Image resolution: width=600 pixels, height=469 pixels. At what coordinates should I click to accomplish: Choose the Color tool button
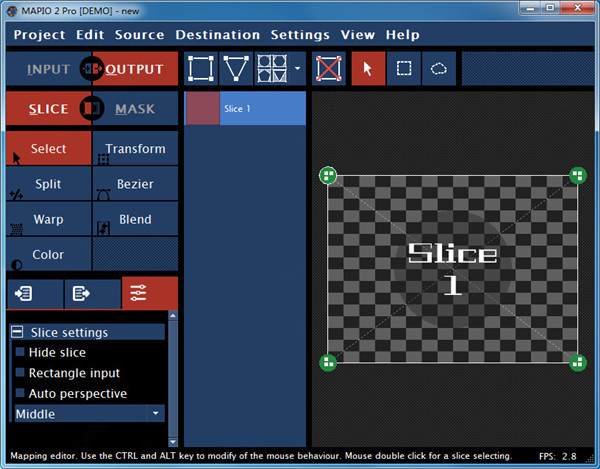coord(49,254)
